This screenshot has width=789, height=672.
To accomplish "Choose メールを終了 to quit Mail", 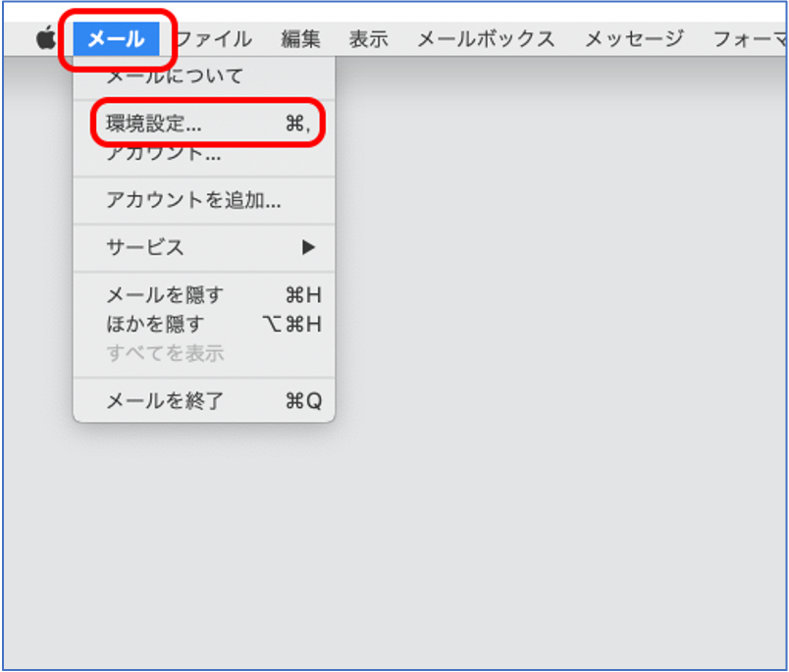I will 204,401.
